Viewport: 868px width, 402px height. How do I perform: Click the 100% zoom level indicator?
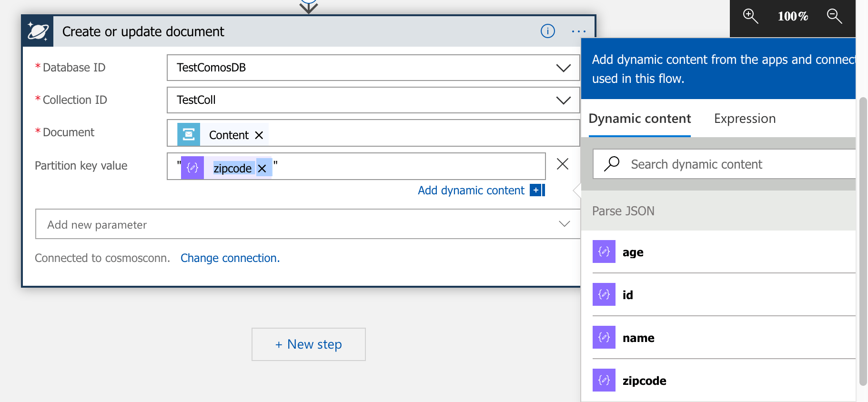[793, 17]
